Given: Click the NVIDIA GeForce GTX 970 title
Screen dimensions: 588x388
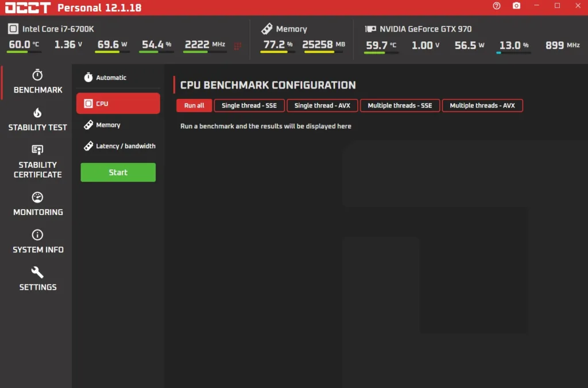Looking at the screenshot, I should [x=425, y=29].
